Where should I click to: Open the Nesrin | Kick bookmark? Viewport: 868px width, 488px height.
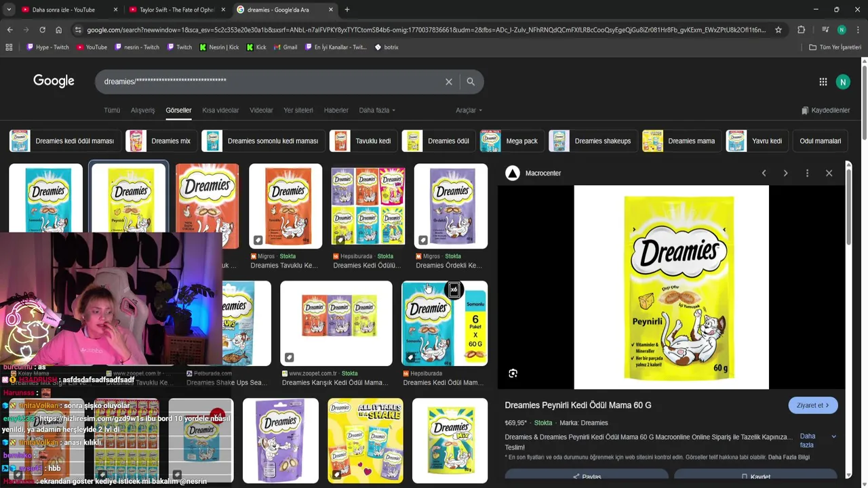coord(219,47)
